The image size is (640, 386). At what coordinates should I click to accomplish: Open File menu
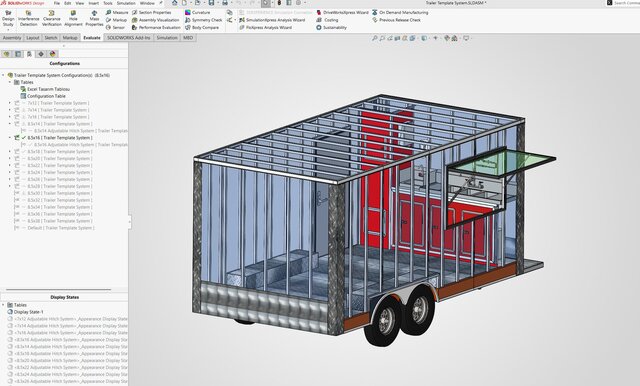(56, 3)
